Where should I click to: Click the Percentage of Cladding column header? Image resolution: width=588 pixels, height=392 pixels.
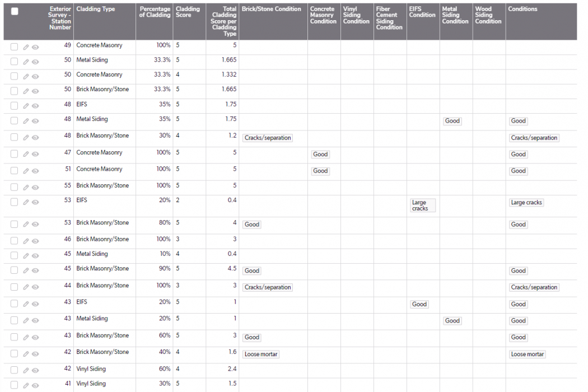(x=155, y=12)
